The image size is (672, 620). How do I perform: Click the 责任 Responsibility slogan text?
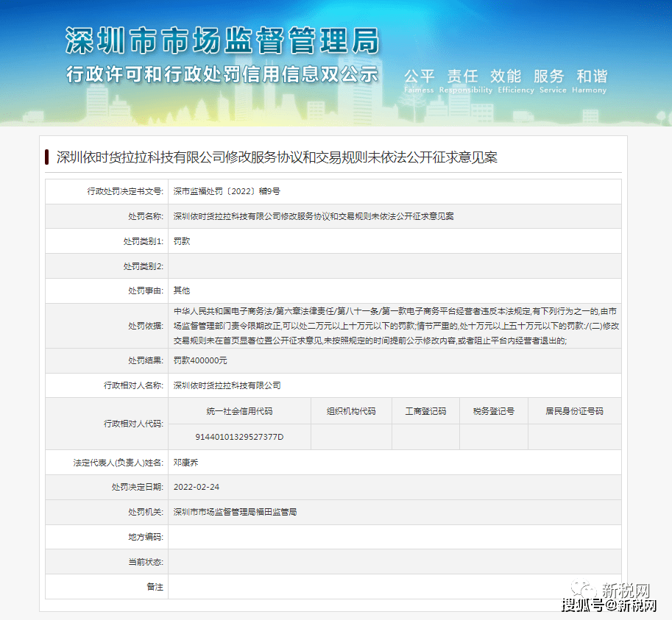[465, 80]
